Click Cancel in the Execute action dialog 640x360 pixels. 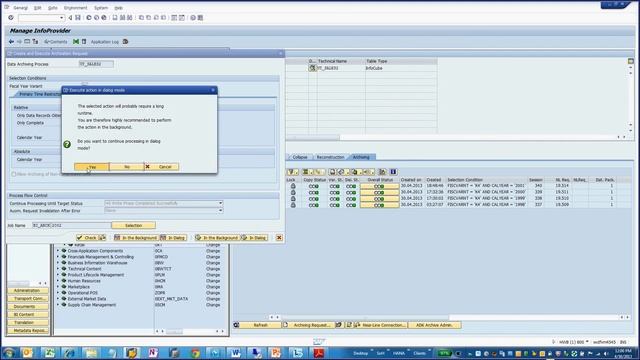pos(162,167)
